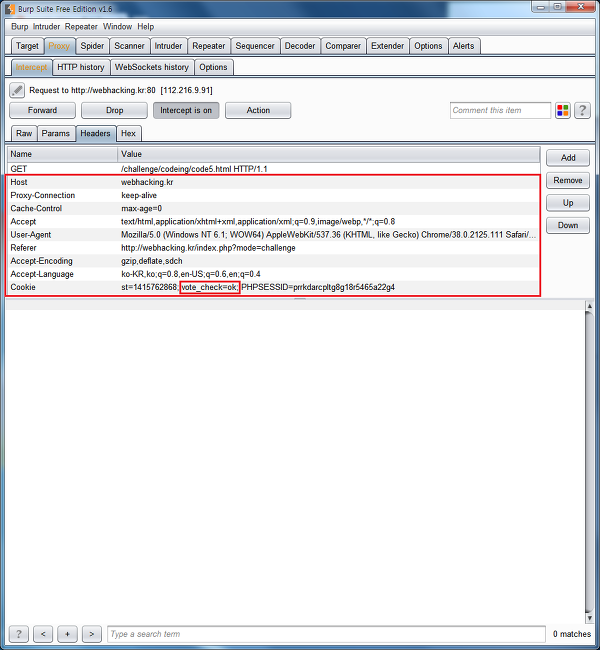
Task: Select the Headers view tab
Action: click(x=95, y=133)
